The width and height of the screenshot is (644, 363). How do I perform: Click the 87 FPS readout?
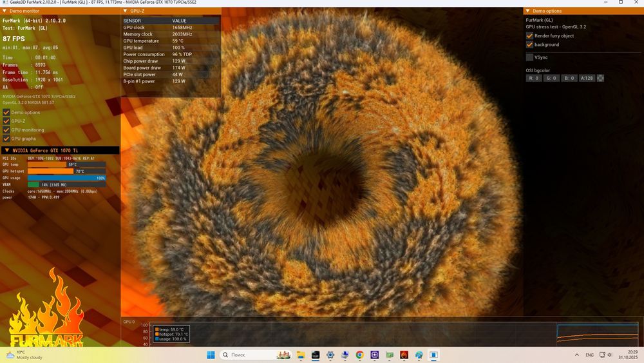[14, 39]
